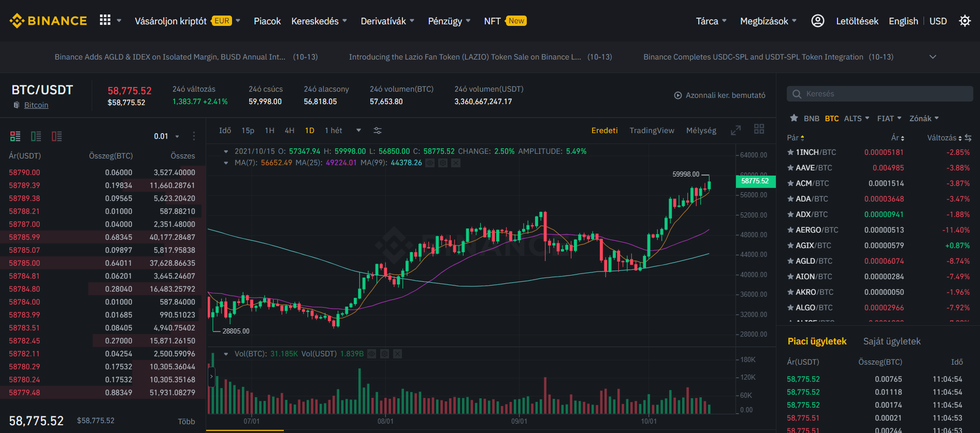The image size is (980, 433).
Task: Select the 1H chart interval
Action: (269, 131)
